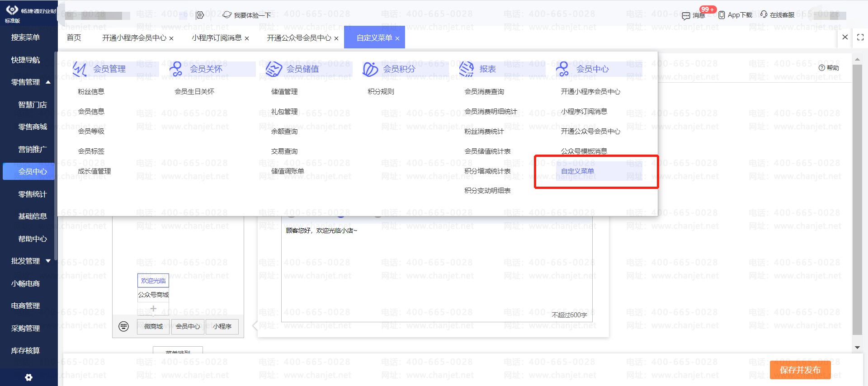868x386 pixels.
Task: Click the 会员中心 menu button in preview
Action: (x=188, y=326)
